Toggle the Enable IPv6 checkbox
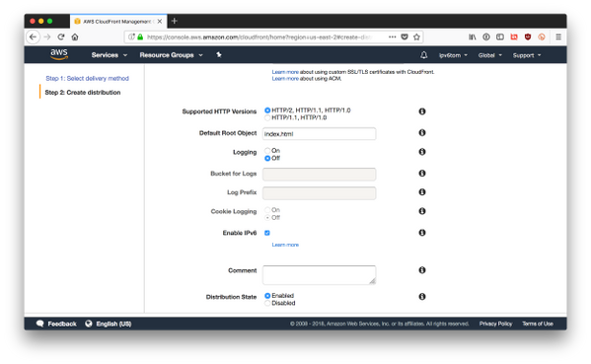The width and height of the screenshot is (591, 364). coord(267,233)
